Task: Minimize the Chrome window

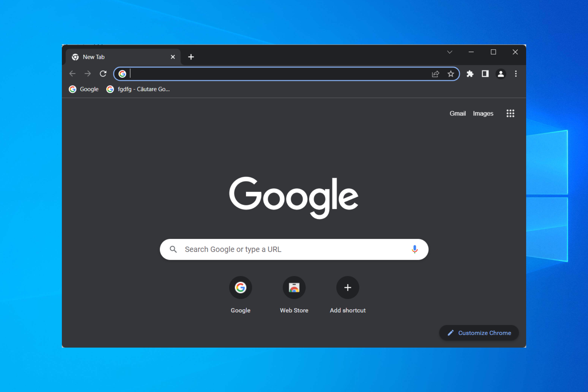Action: click(x=471, y=52)
